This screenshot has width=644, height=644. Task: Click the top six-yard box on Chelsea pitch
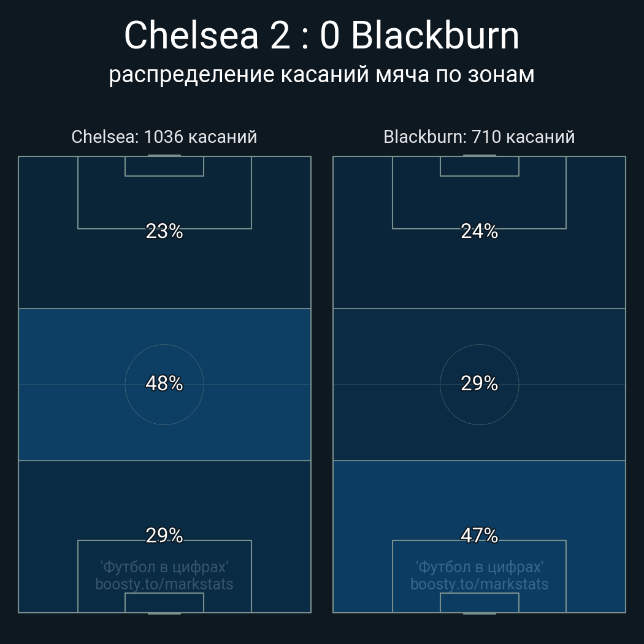[164, 166]
